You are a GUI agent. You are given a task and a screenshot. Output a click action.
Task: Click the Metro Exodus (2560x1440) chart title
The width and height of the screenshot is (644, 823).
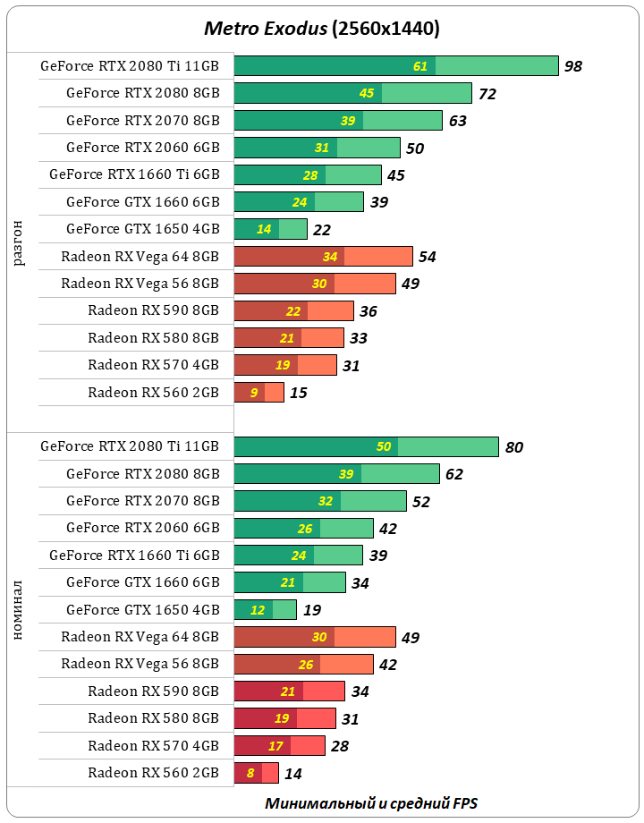[x=322, y=29]
